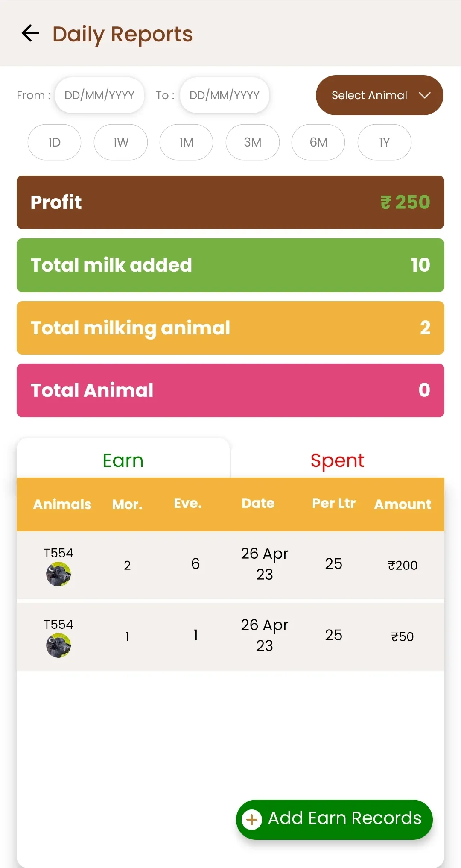Viewport: 461px width, 868px height.
Task: Click the From date input field
Action: coord(99,95)
